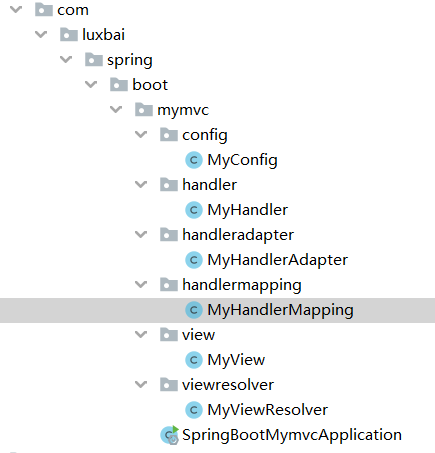Screen dimensions: 435x453
Task: Collapse the com package node
Action: (x=16, y=9)
